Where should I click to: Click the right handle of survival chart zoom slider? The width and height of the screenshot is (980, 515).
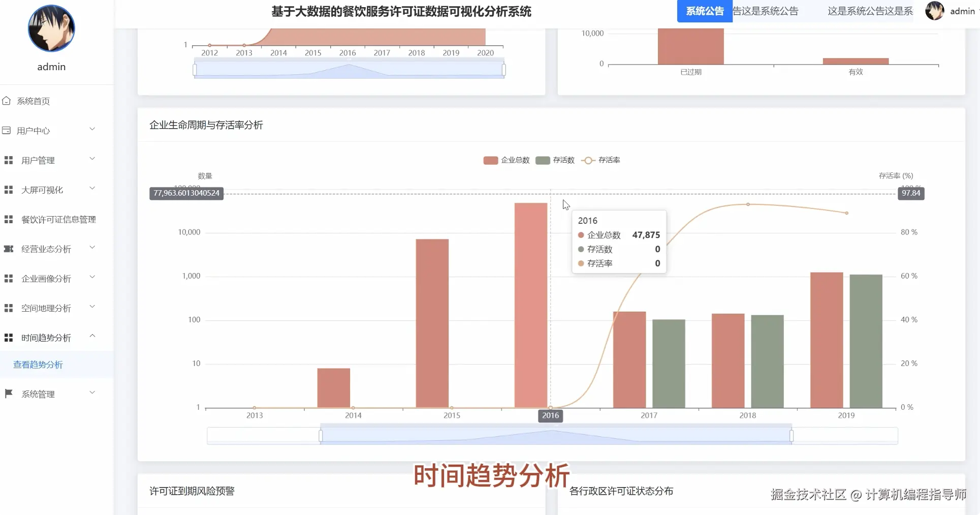(792, 436)
